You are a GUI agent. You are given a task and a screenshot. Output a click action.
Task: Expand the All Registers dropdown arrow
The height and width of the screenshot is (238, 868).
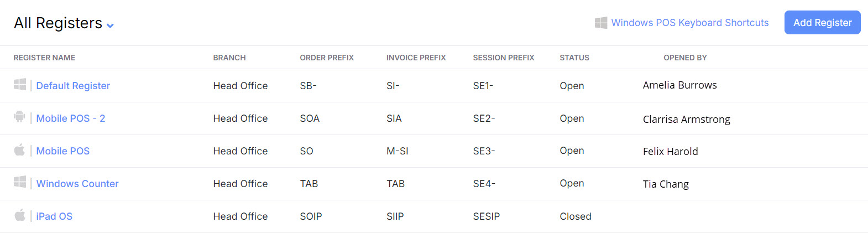click(x=110, y=25)
